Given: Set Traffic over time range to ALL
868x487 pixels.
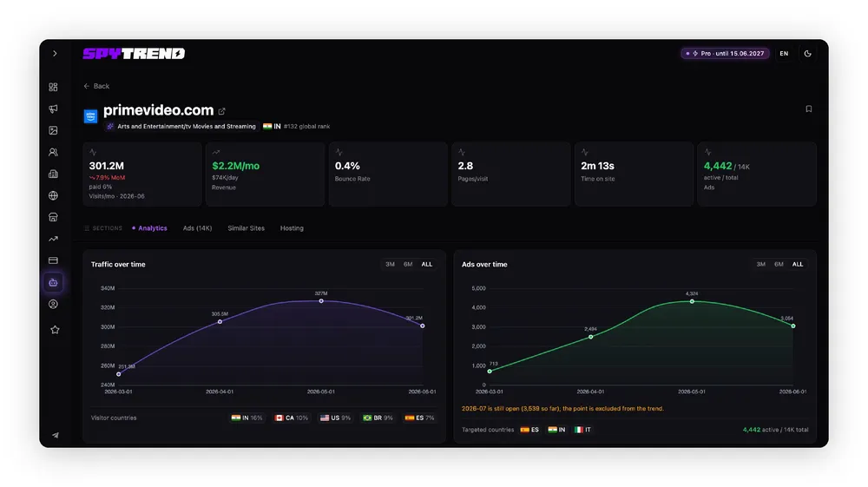Looking at the screenshot, I should (x=427, y=265).
